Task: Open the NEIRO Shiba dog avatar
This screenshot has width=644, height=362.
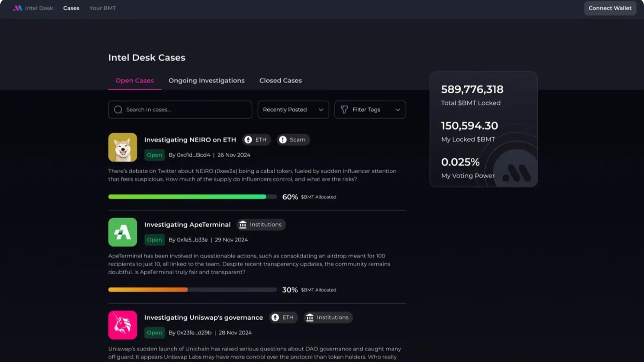Action: tap(123, 147)
